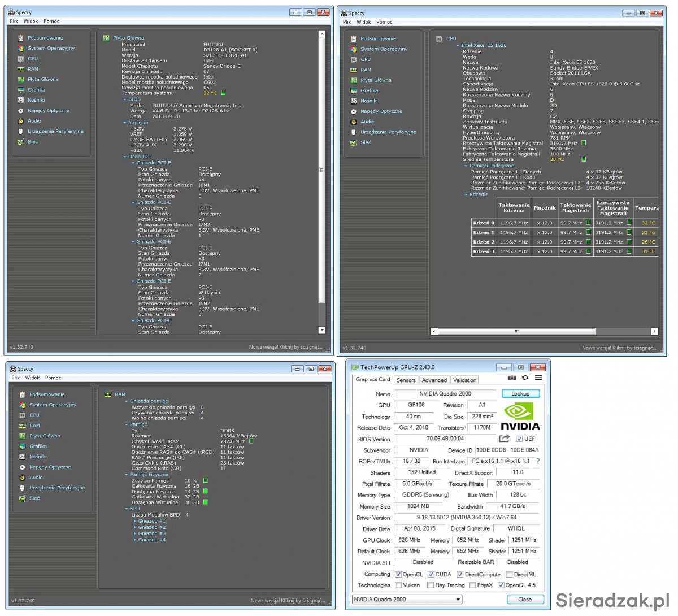Click the Grafika icon in Speccy RAM window
The width and height of the screenshot is (678, 616).
pyautogui.click(x=23, y=446)
